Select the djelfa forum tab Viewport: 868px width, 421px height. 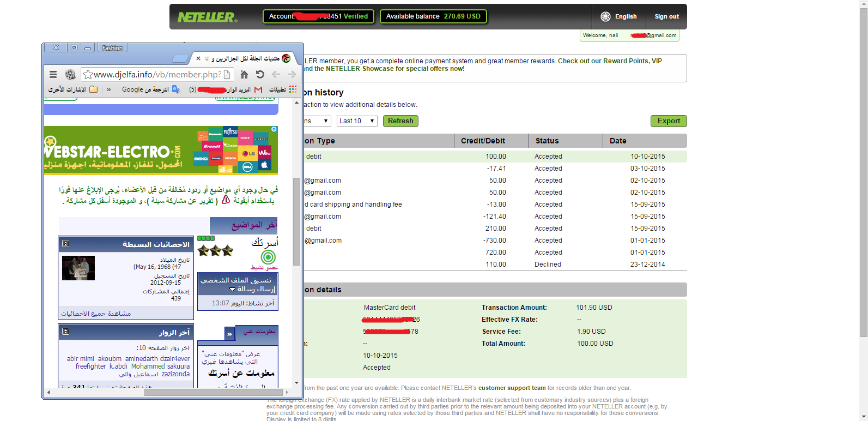pos(242,58)
